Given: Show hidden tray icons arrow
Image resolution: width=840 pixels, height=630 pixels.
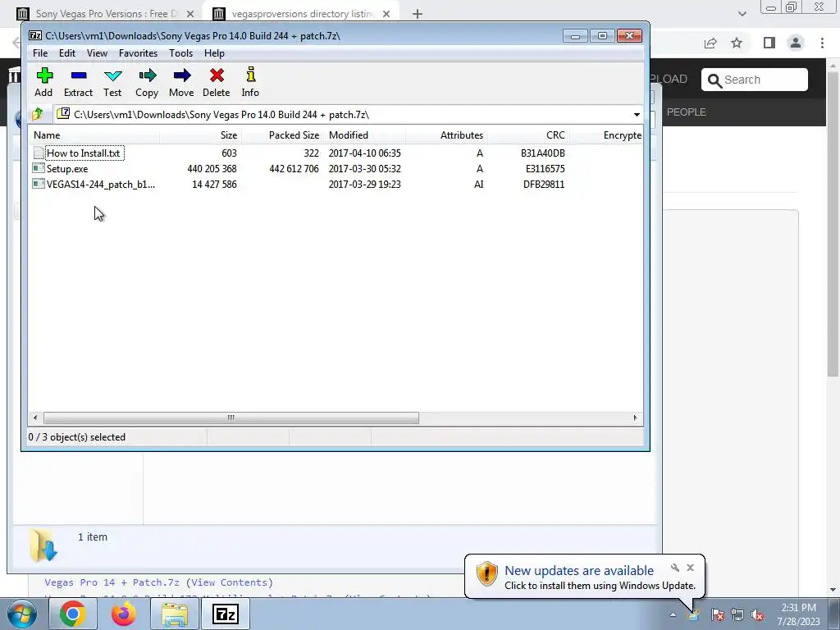Looking at the screenshot, I should pyautogui.click(x=673, y=615).
